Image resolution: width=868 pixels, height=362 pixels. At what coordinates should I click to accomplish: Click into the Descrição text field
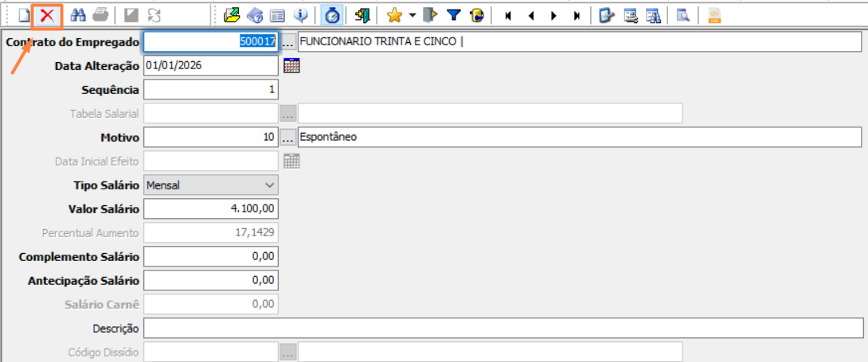point(503,329)
